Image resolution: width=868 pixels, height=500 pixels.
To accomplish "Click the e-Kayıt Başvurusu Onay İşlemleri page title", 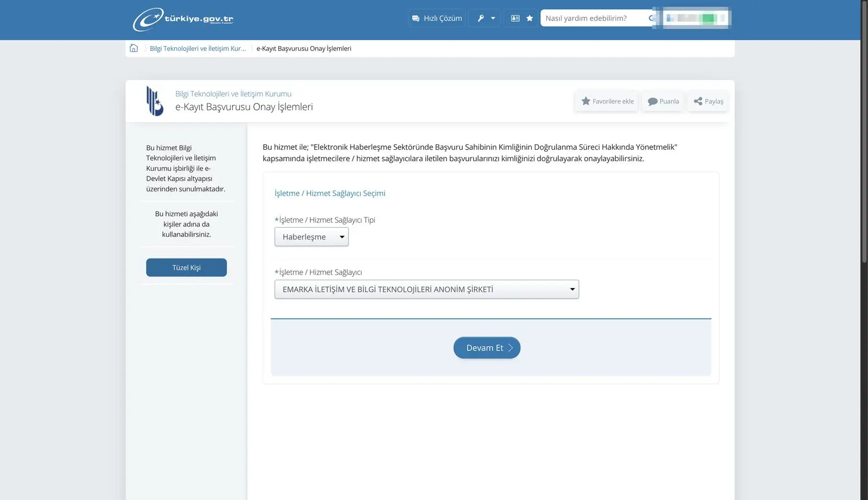I will click(x=244, y=107).
